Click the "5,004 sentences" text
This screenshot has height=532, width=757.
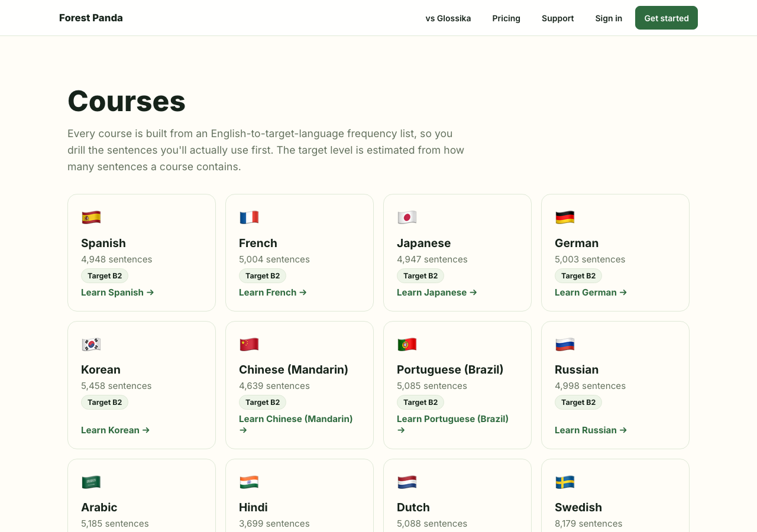(x=274, y=259)
